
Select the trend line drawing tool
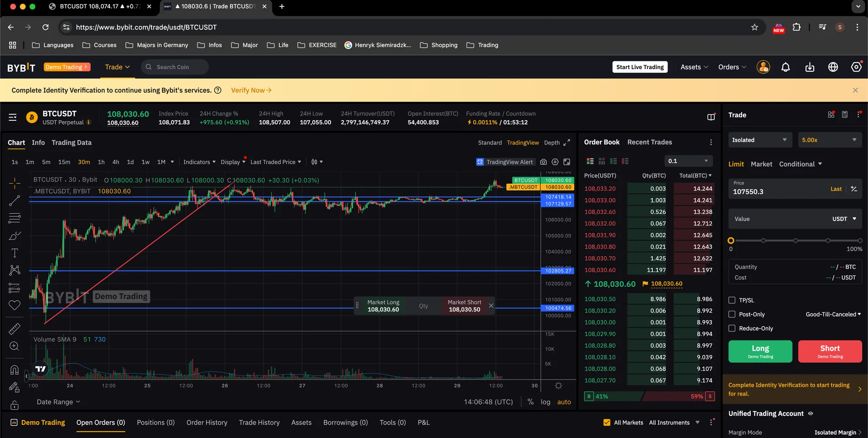[14, 201]
